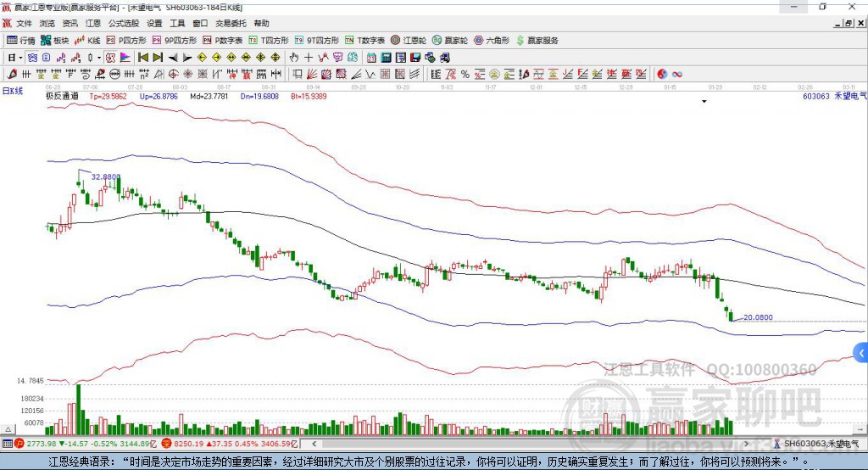This screenshot has width=868, height=470.
Task: Open the calculator icon
Action: [386, 58]
